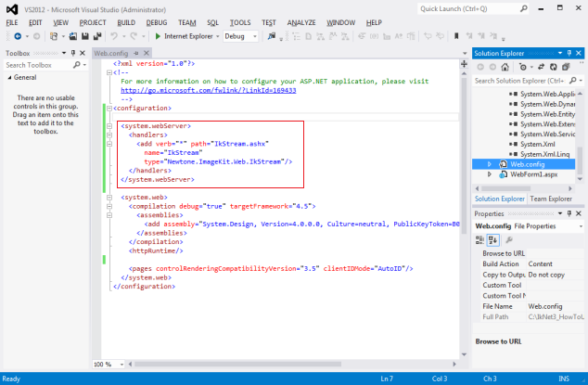Click the Home icon in Solution Explorer
The height and width of the screenshot is (385, 588).
point(505,67)
